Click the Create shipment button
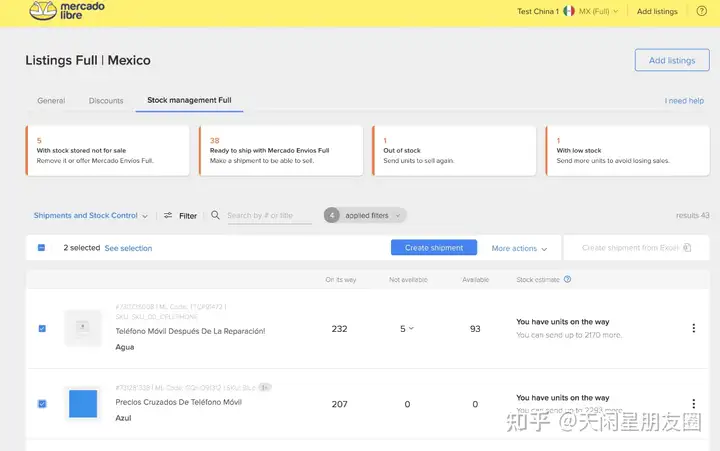 tap(434, 248)
